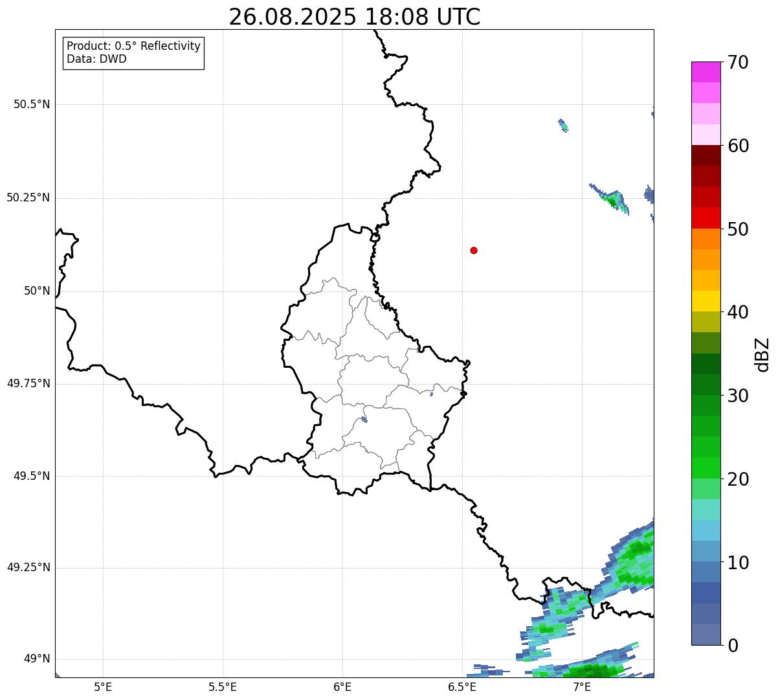
Task: Click the 49.75°N latitude label
Action: [28, 383]
